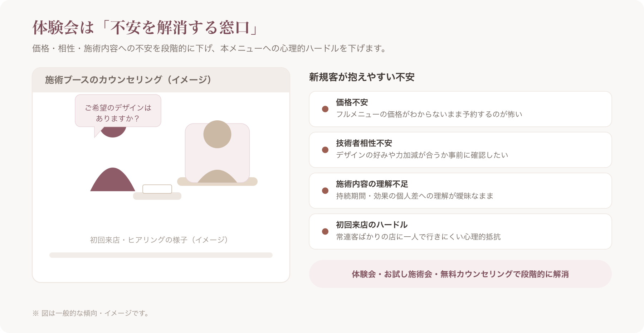Click the footnote ※ 図は一般的な傾向・イメージです。
The image size is (644, 333).
(91, 313)
